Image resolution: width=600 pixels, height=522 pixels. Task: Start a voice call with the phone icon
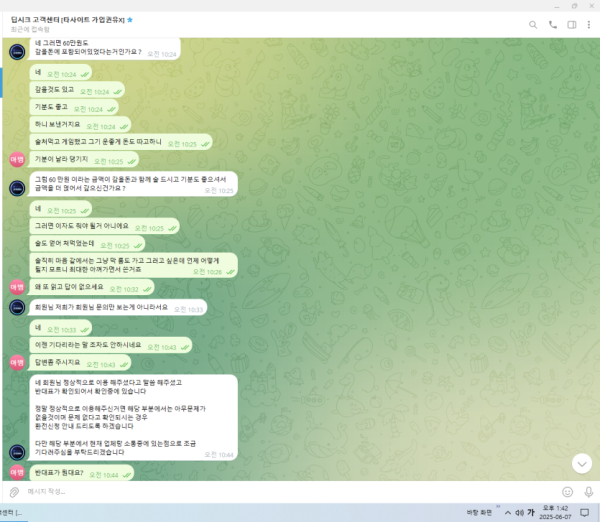tap(553, 25)
